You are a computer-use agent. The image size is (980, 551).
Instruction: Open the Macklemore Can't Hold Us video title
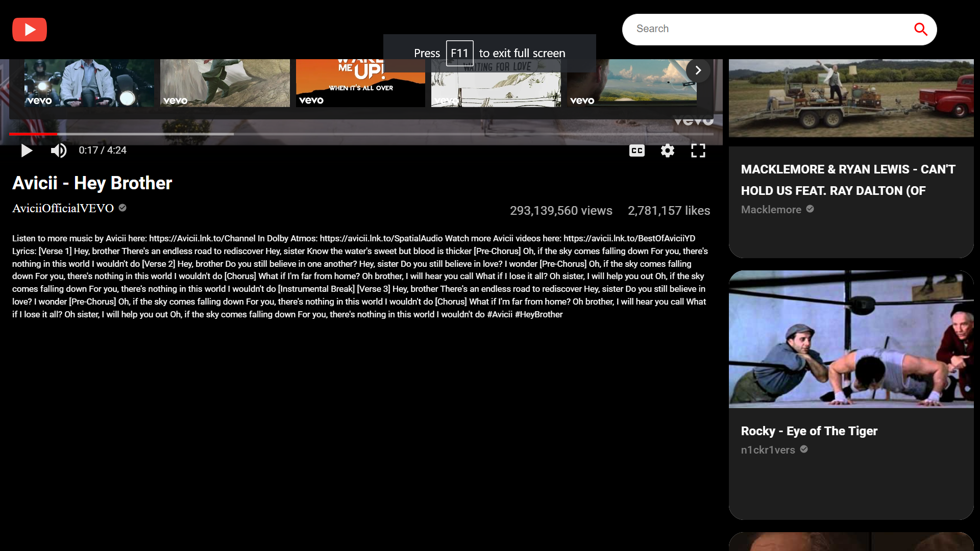[848, 180]
